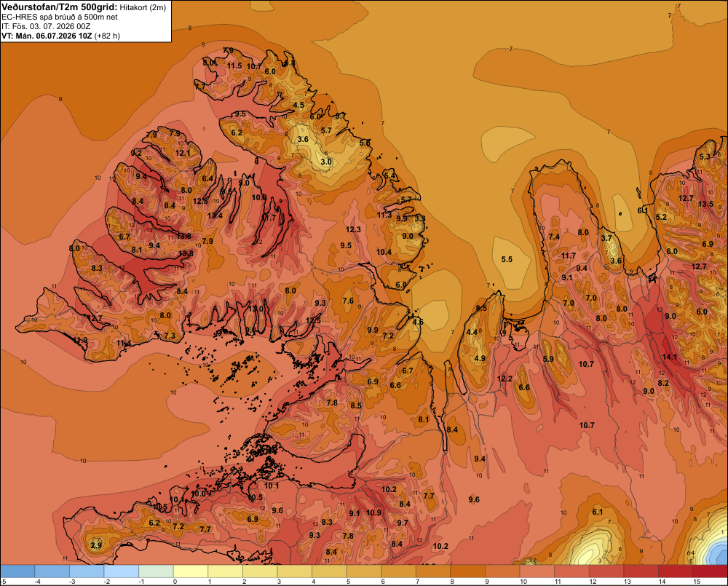Click the 4.6 temperature value on map
Image resolution: width=728 pixels, height=586 pixels.
(418, 322)
